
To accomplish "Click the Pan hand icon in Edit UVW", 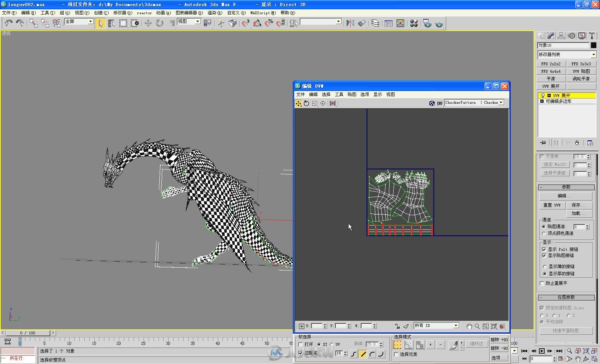I will pyautogui.click(x=469, y=326).
